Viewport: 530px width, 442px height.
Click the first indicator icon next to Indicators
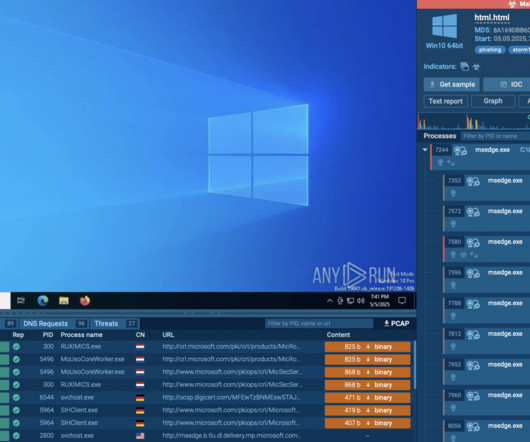(465, 67)
